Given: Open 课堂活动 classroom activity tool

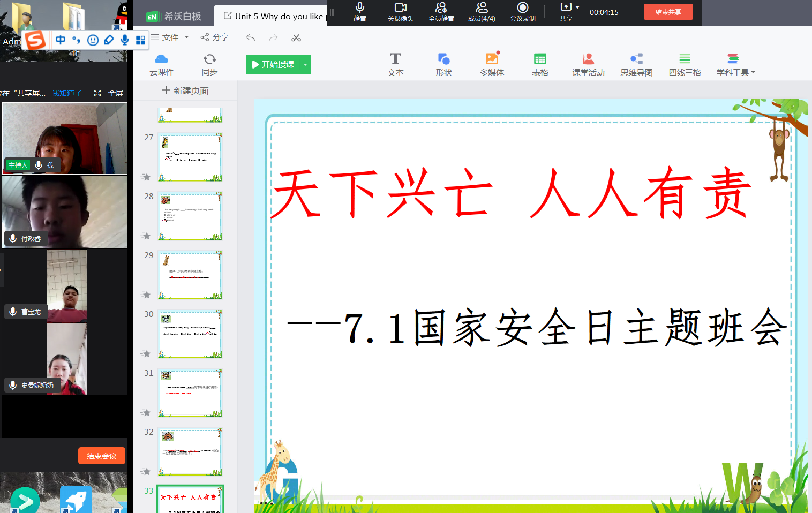Looking at the screenshot, I should click(588, 64).
